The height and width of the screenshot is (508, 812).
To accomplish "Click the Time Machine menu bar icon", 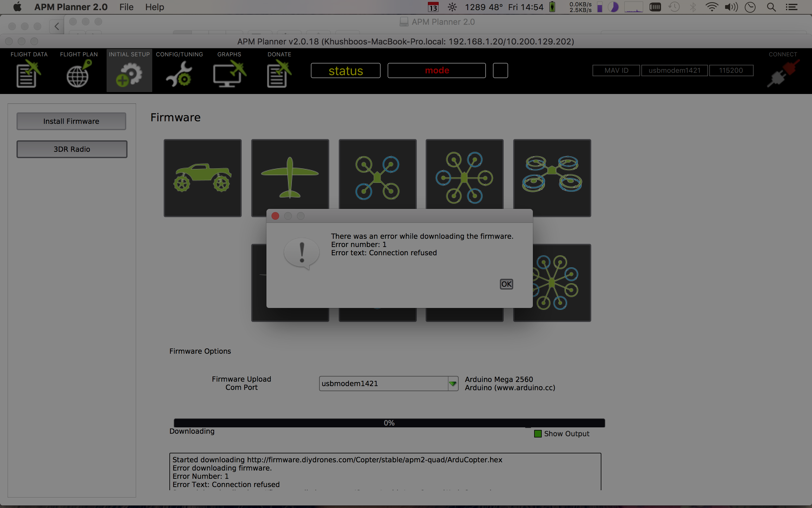I will click(674, 7).
